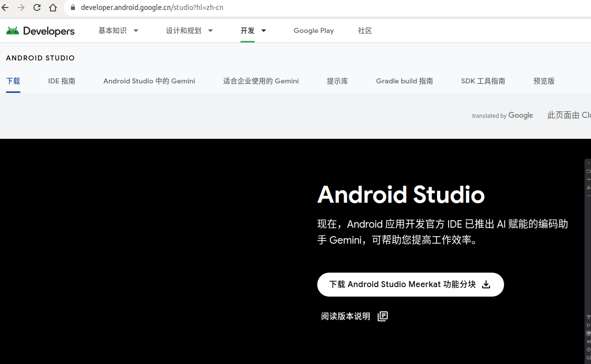Open the SDK 工具指南 tab
The height and width of the screenshot is (364, 591).
coord(484,80)
